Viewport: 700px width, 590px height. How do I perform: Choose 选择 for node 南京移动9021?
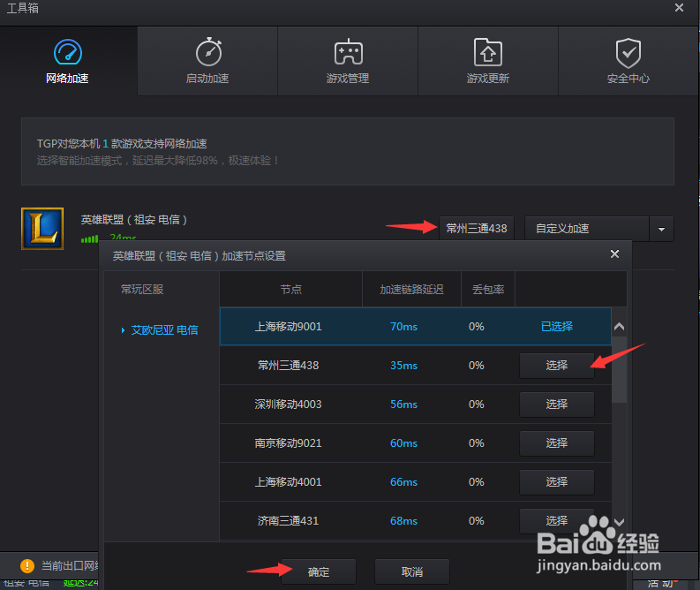pyautogui.click(x=557, y=443)
